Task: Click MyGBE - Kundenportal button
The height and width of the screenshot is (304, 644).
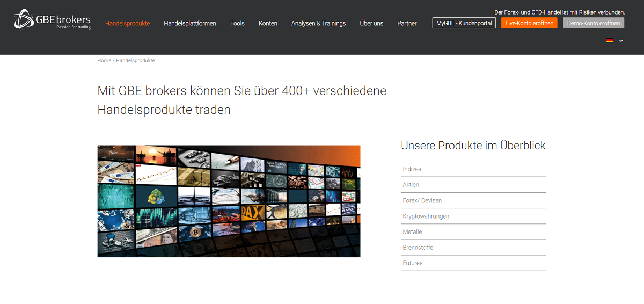Action: [x=464, y=23]
